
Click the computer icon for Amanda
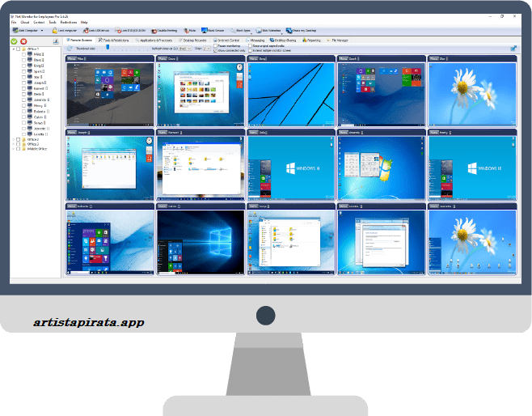pos(30,100)
